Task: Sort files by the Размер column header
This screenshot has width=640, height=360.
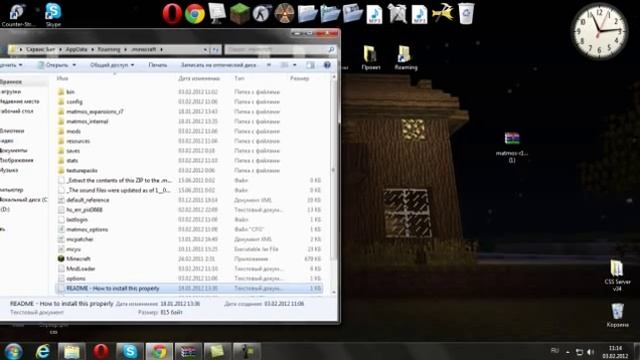Action: tap(299, 78)
